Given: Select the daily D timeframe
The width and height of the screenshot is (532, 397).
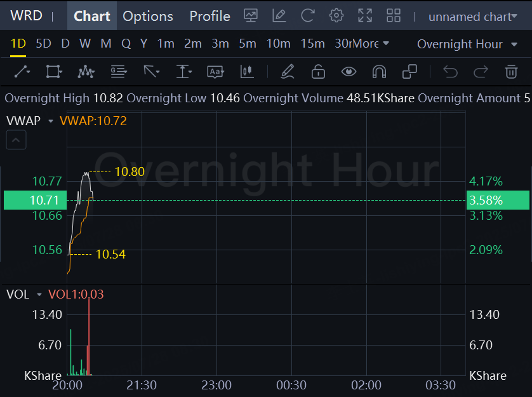Looking at the screenshot, I should [65, 44].
